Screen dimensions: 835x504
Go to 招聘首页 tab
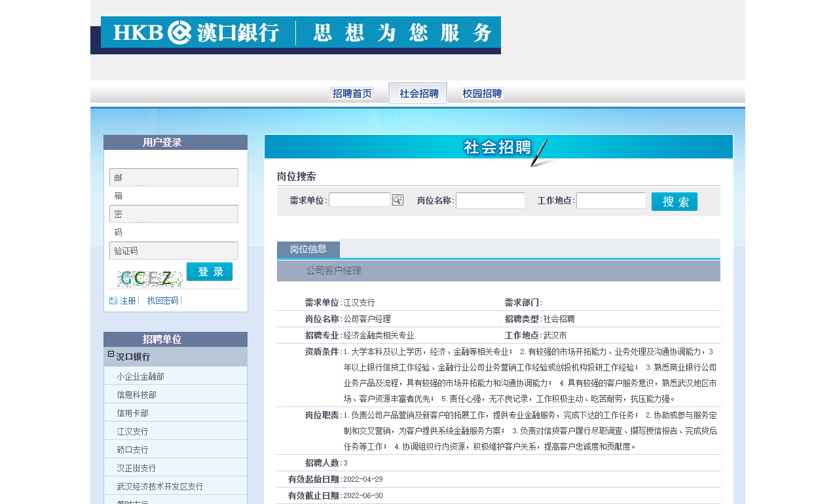[352, 94]
